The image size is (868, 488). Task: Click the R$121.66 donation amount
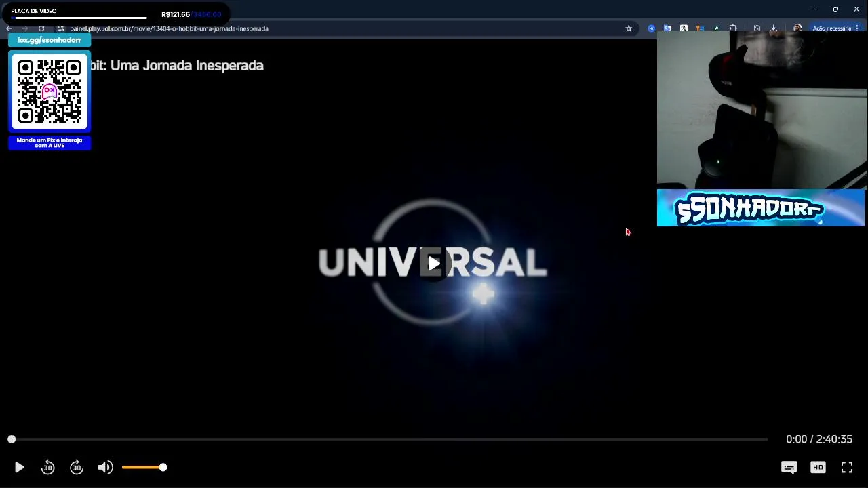point(176,14)
